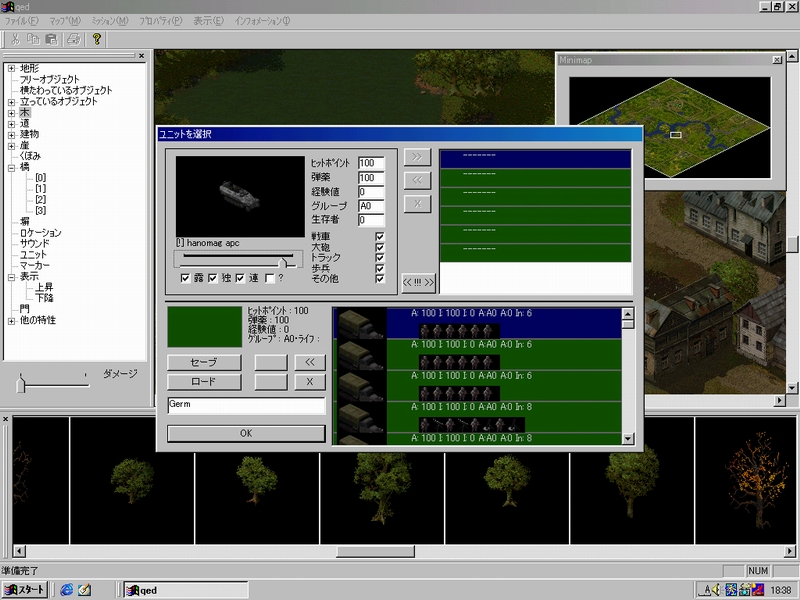
Task: Expand the 建物 tree node
Action: [11, 135]
